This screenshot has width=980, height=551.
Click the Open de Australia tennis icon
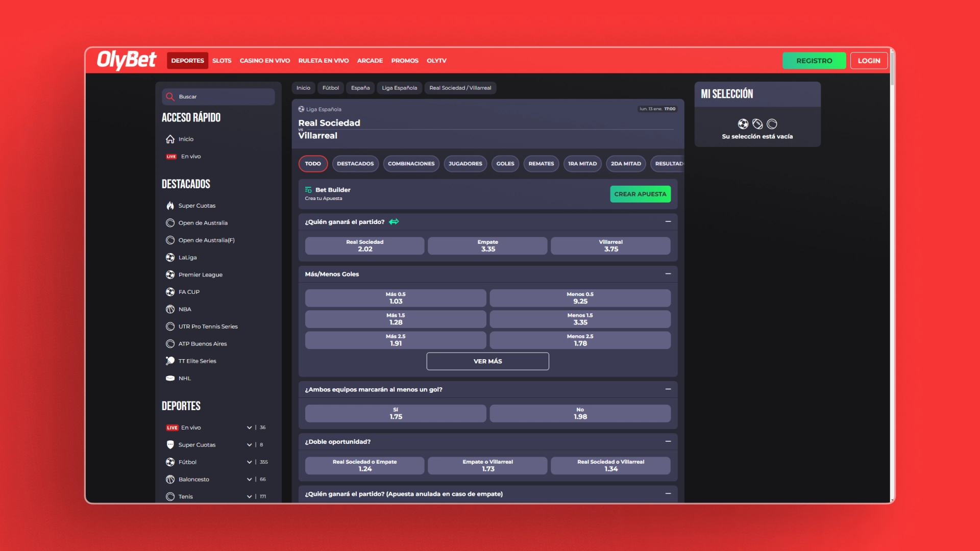coord(170,223)
